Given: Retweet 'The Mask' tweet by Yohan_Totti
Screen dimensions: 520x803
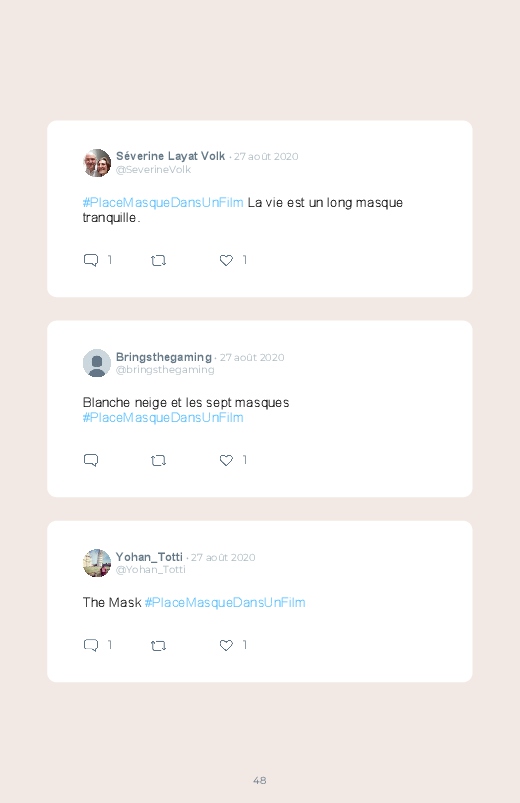Looking at the screenshot, I should tap(158, 645).
